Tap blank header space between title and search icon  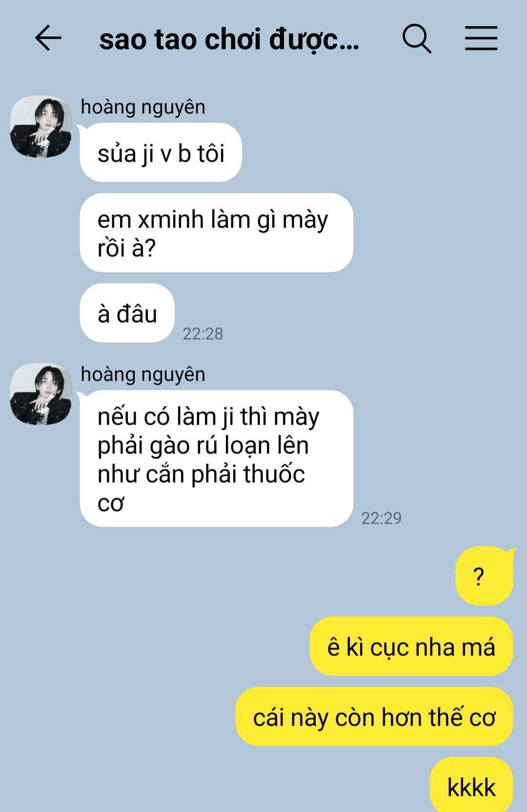381,39
